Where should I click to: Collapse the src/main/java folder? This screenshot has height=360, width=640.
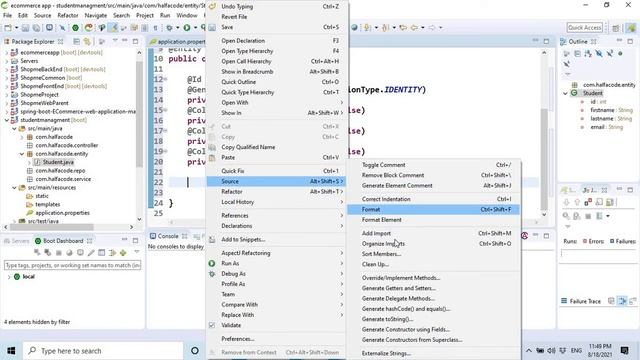14,129
